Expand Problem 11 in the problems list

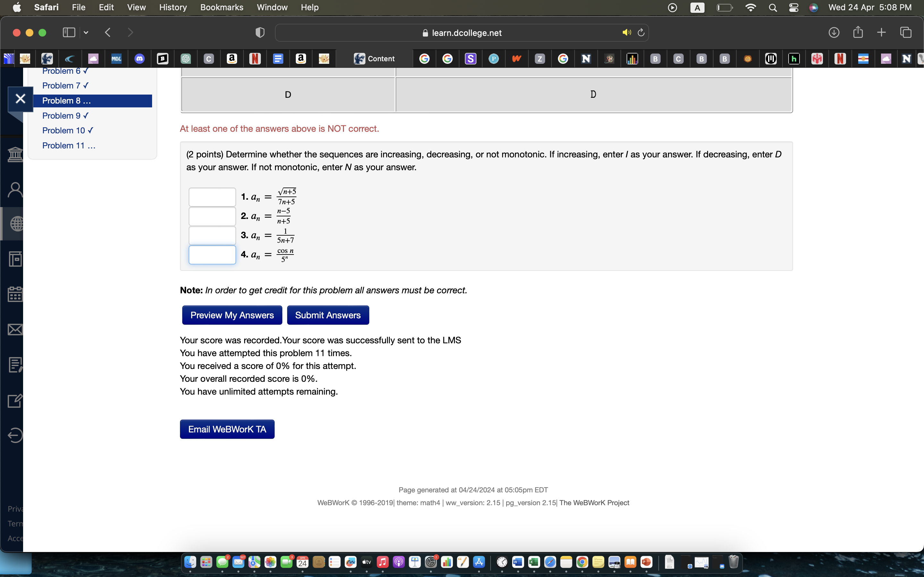(x=69, y=146)
